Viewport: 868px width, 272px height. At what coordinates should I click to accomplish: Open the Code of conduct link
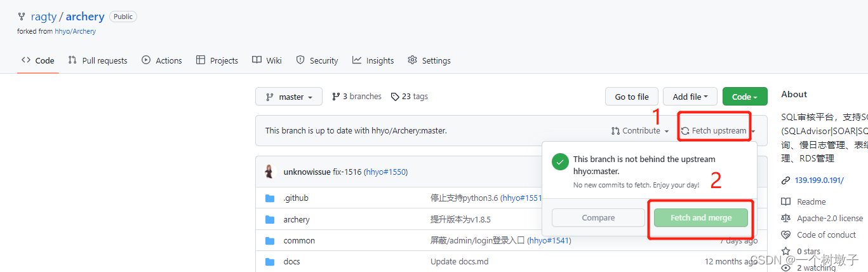(x=827, y=235)
